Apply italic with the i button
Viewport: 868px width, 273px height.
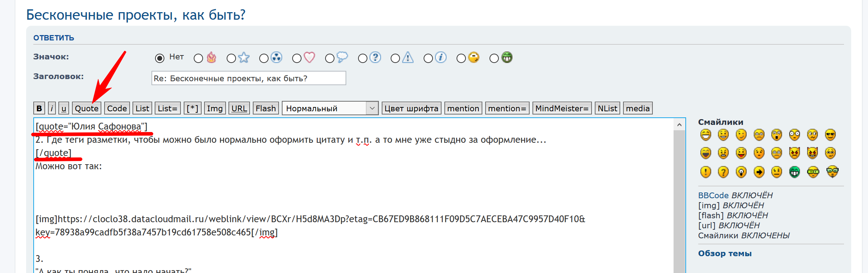52,108
